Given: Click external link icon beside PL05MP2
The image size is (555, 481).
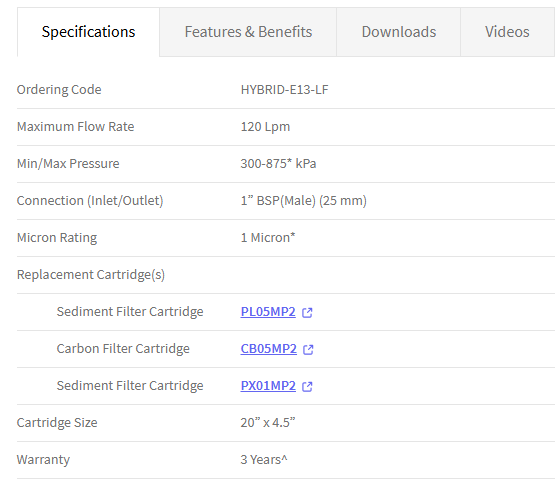Looking at the screenshot, I should pos(307,313).
